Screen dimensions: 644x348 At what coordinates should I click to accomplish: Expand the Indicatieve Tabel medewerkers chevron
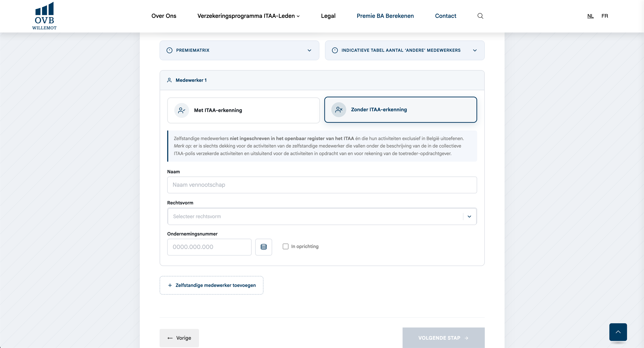tap(475, 50)
